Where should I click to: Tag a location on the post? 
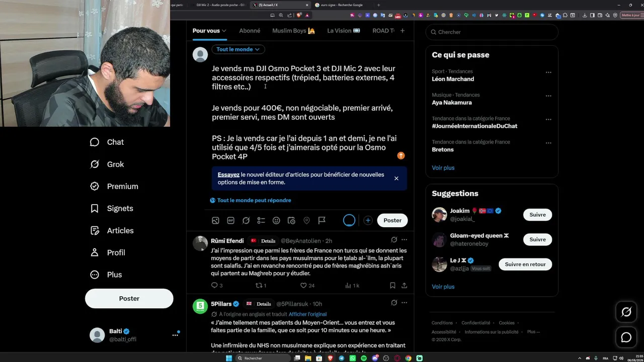click(x=306, y=220)
